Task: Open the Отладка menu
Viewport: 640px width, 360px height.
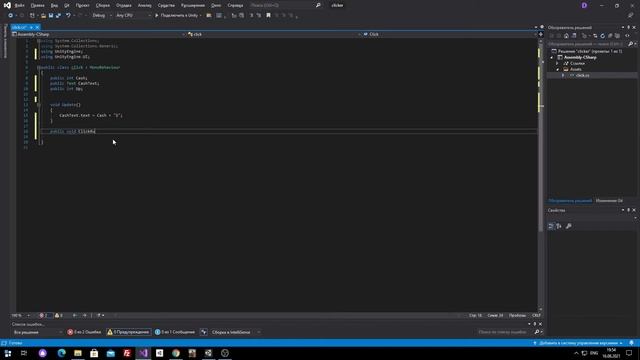Action: tap(124, 5)
